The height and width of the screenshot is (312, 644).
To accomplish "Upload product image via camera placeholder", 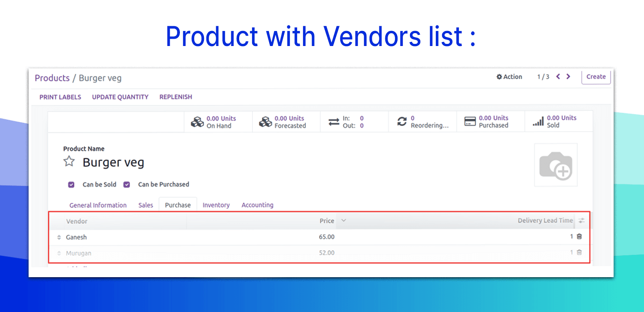I will (556, 165).
